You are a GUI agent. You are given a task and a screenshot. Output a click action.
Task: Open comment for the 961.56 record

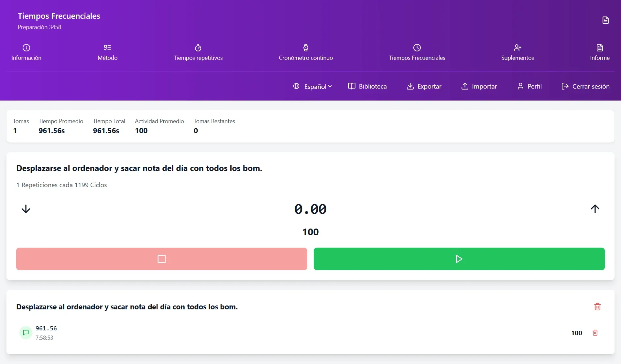[x=26, y=333]
